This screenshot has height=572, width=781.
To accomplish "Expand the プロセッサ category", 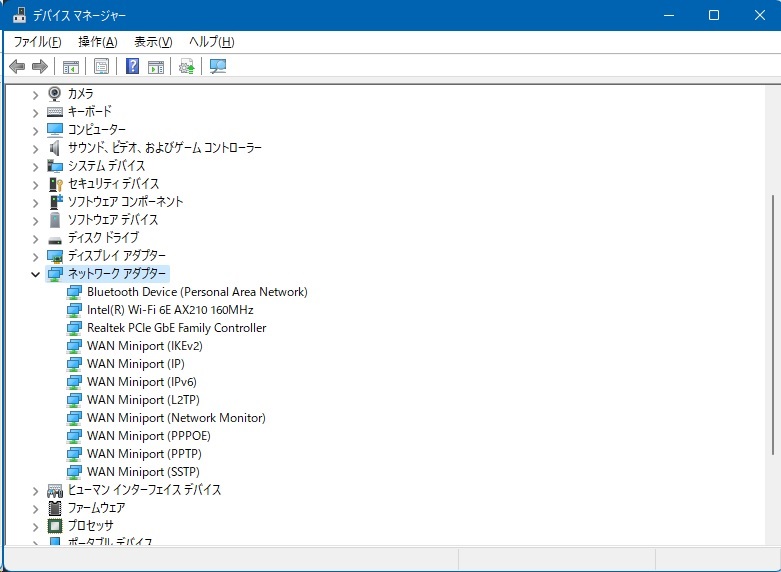I will (x=35, y=527).
